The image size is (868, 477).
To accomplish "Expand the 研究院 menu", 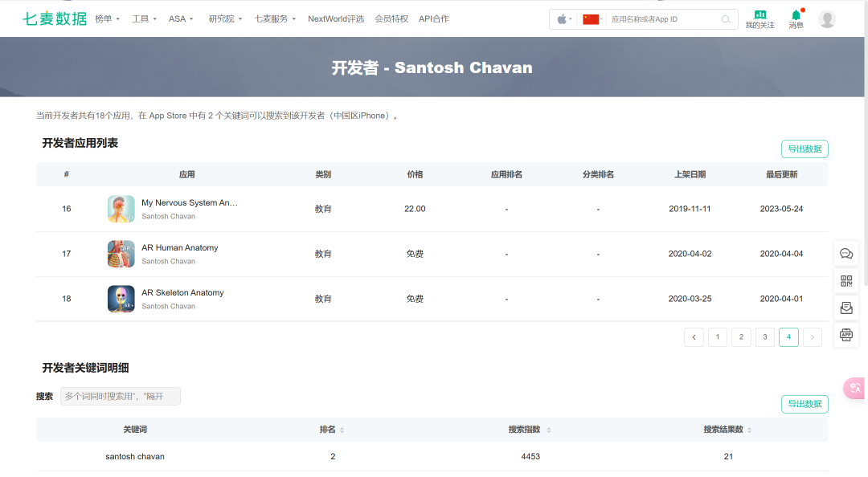I will 225,18.
